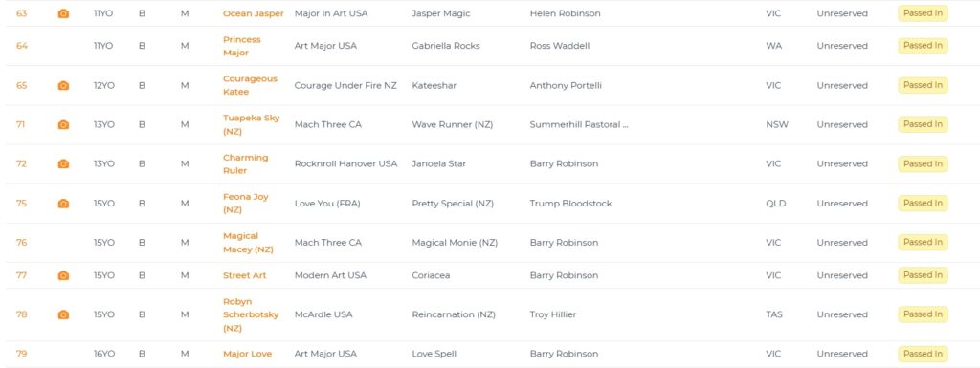980x368 pixels.
Task: Open the Princess Major listing
Action: 242,46
